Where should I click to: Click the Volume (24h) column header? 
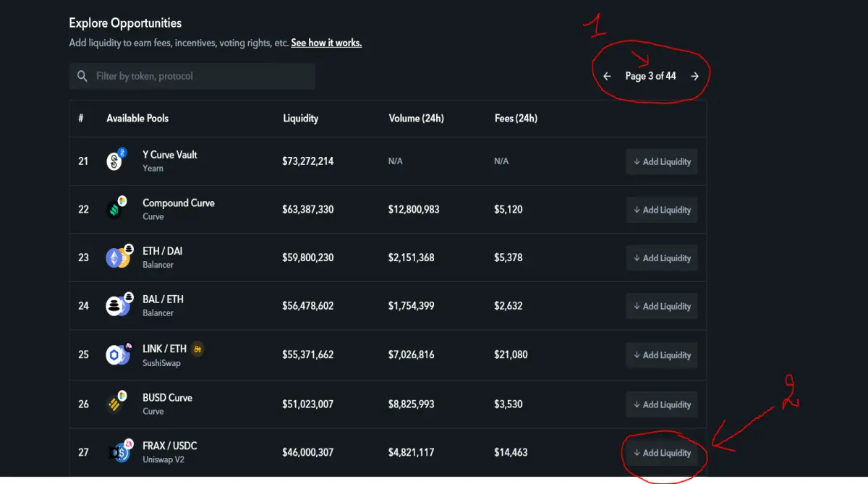coord(416,118)
